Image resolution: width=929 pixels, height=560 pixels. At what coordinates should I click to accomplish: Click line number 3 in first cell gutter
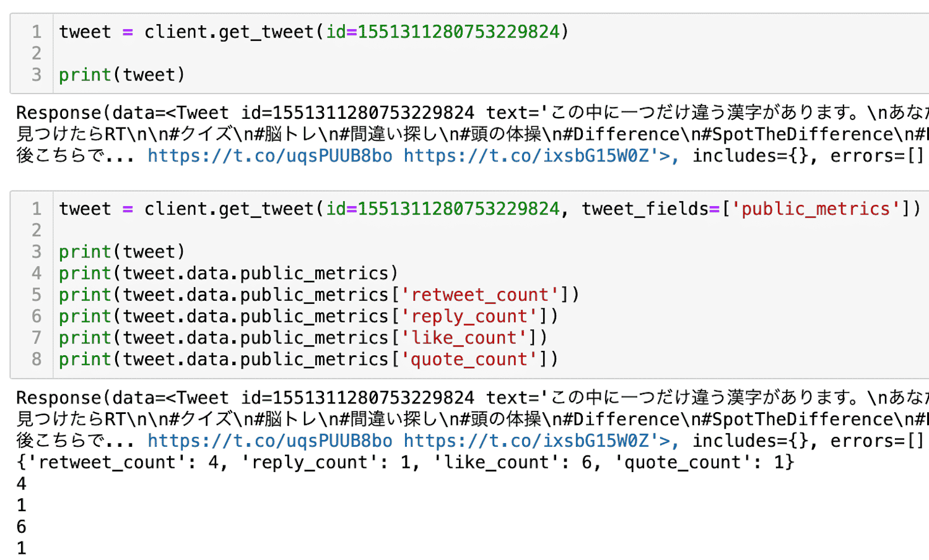pos(37,75)
